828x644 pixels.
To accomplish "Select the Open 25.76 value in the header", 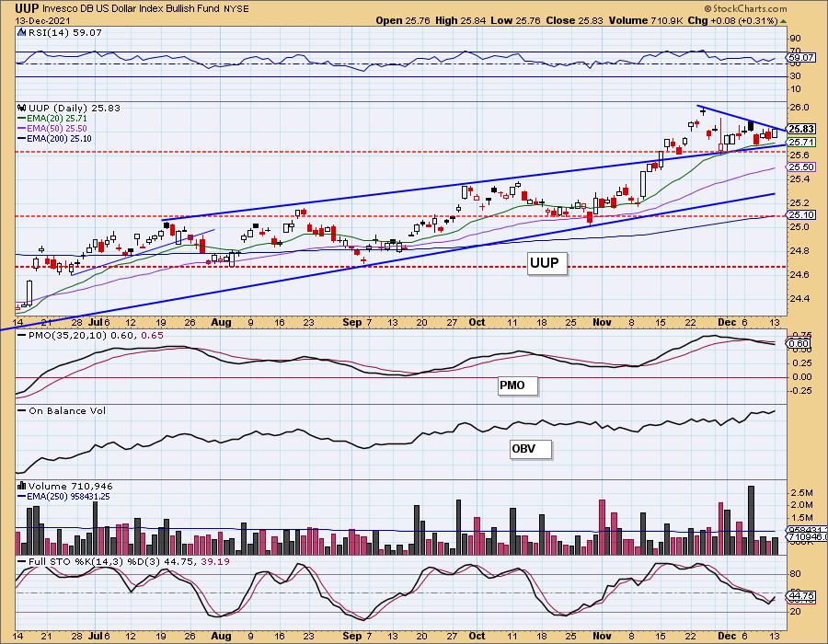I will click(x=404, y=20).
